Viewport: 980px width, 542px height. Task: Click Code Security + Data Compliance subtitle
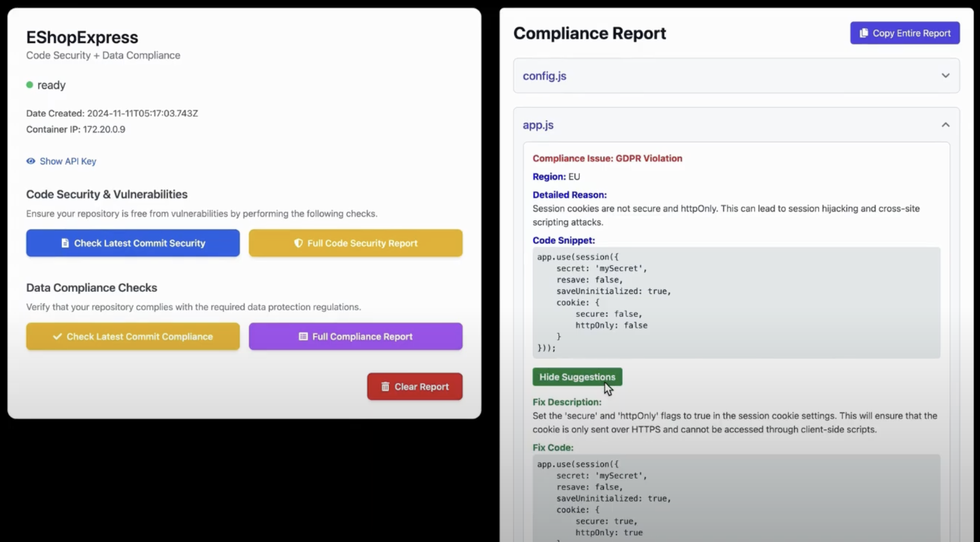103,55
